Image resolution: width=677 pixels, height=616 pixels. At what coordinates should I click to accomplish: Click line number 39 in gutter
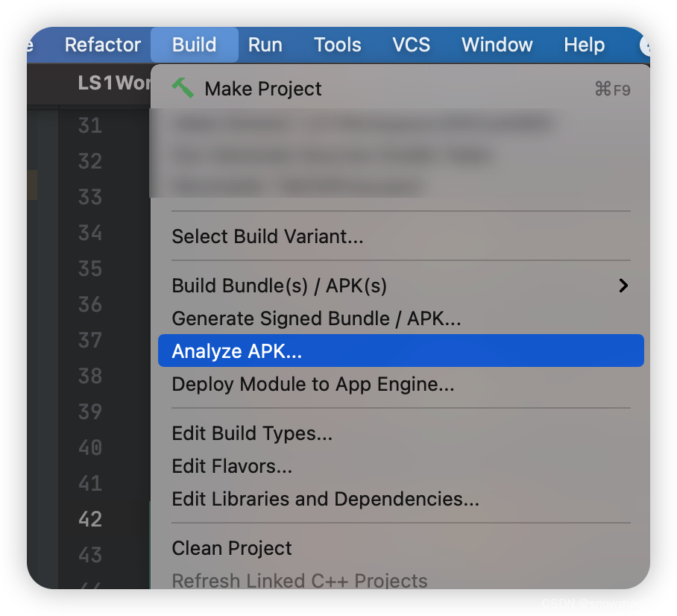90,412
